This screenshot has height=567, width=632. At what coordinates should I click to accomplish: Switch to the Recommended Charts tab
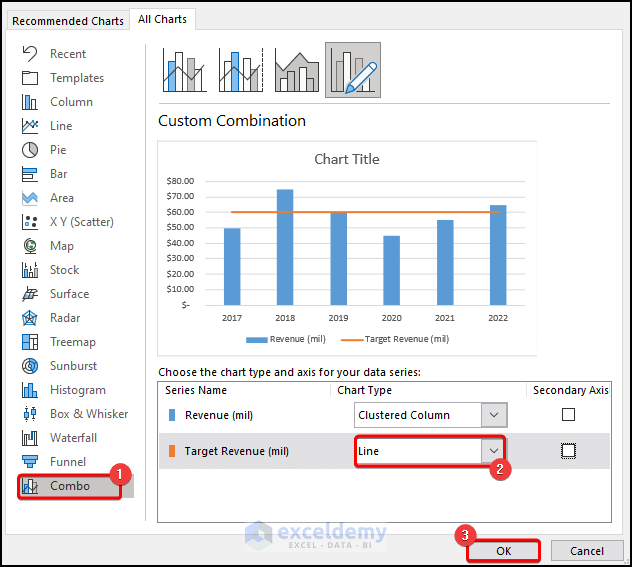coord(68,21)
